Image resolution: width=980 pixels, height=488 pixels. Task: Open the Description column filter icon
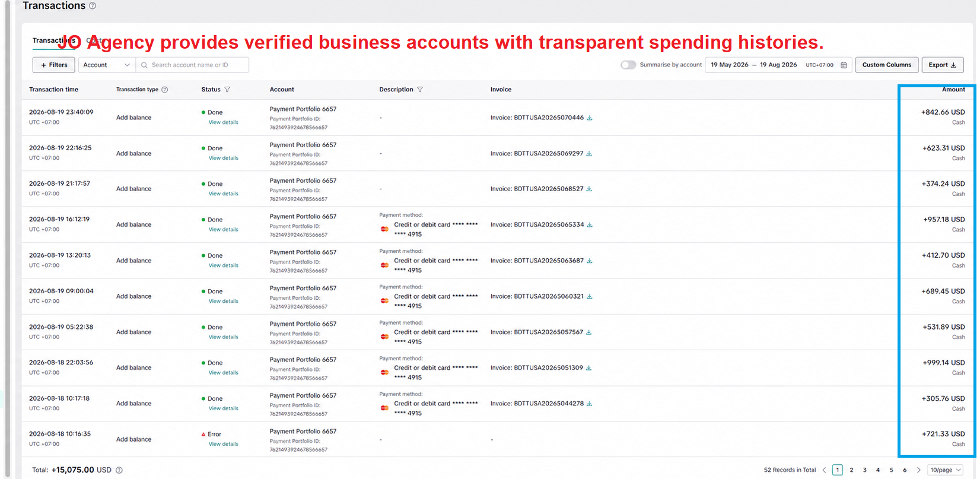click(420, 90)
